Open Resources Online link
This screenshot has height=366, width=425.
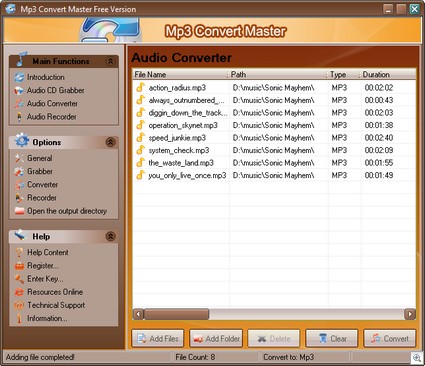coord(55,292)
